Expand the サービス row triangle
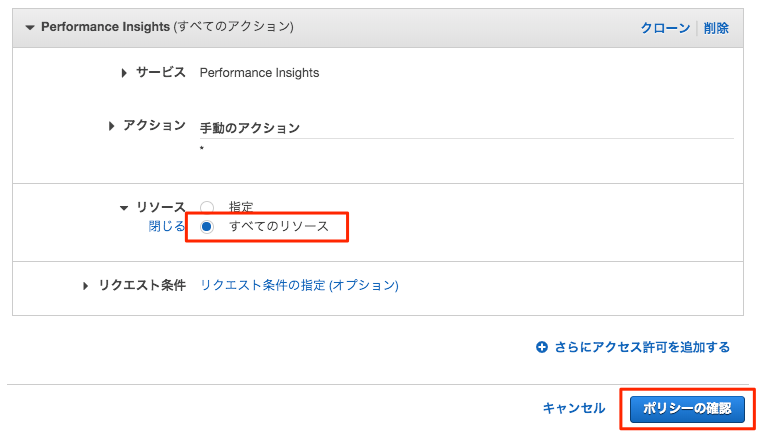758x433 pixels. point(125,73)
